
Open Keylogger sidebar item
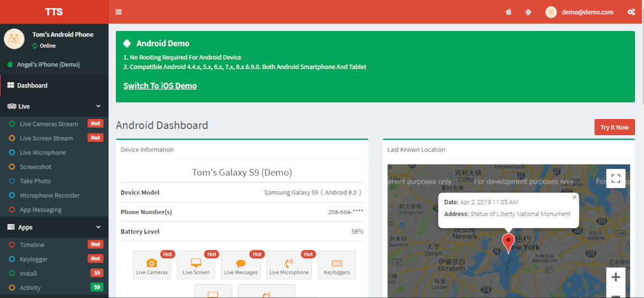(54, 259)
